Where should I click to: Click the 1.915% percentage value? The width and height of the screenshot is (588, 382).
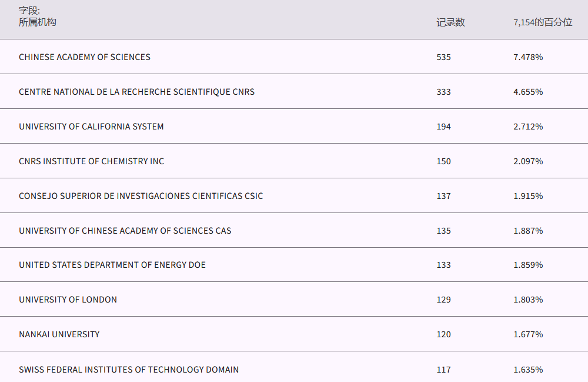point(528,196)
